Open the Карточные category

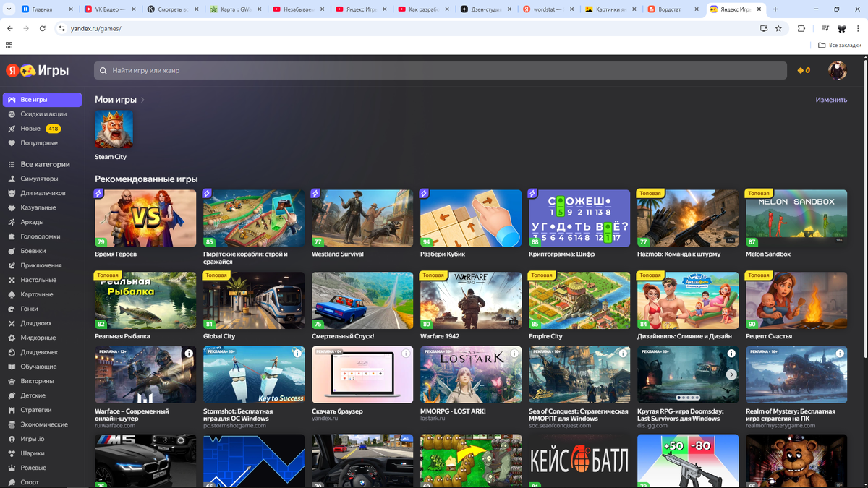pos(37,294)
